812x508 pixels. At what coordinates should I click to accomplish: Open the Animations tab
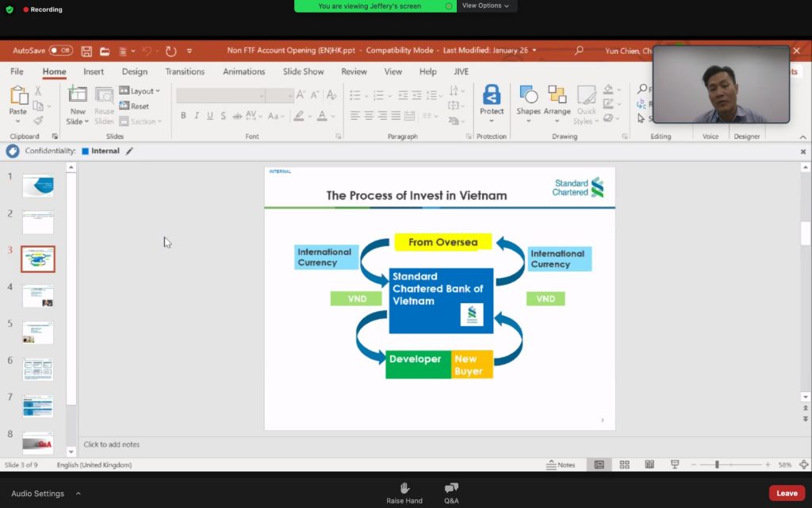click(244, 71)
